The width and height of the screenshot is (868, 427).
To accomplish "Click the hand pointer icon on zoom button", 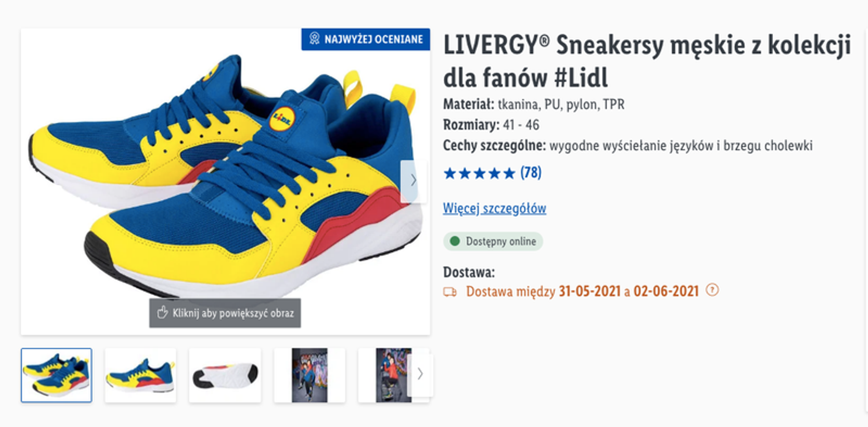I will (163, 312).
